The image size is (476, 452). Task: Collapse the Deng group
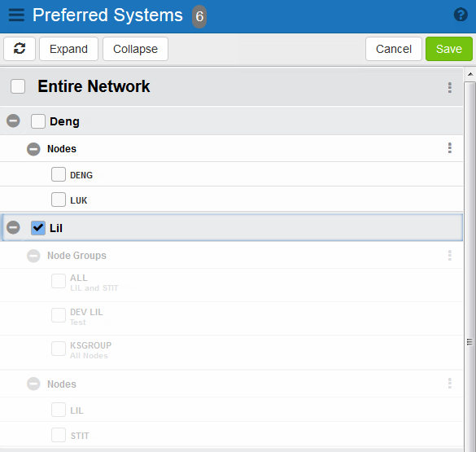tap(13, 121)
